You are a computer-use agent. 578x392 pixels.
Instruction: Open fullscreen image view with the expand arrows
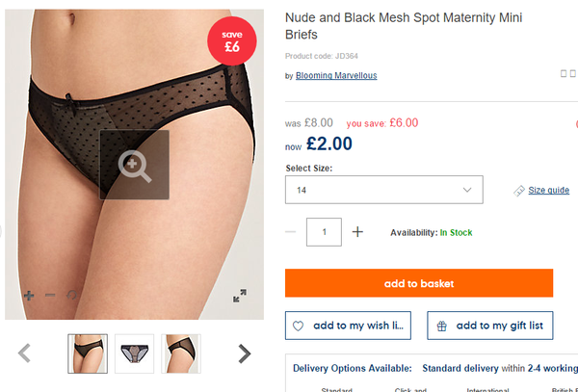click(240, 296)
